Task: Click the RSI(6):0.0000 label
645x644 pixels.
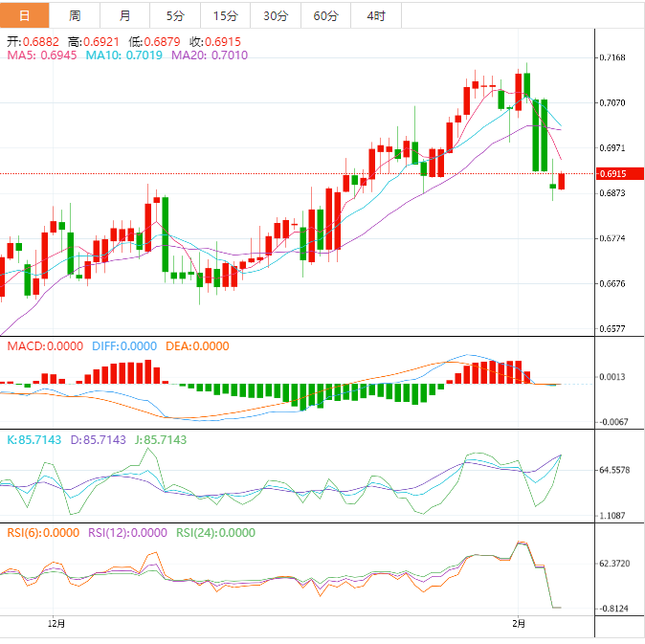Action: click(x=43, y=533)
